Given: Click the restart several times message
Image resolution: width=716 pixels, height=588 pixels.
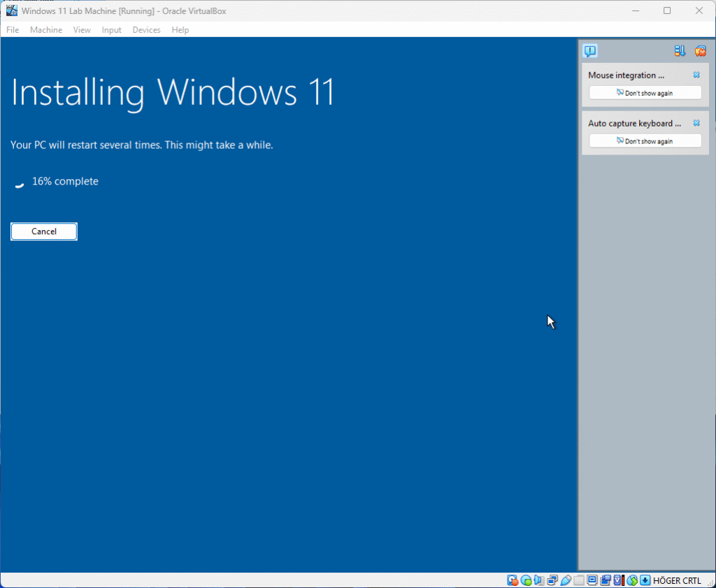Looking at the screenshot, I should pyautogui.click(x=141, y=145).
